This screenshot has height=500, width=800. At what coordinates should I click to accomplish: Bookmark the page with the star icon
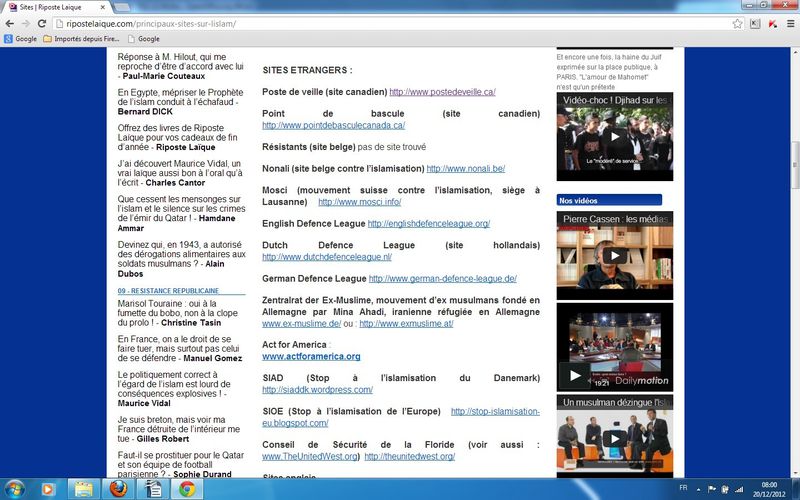click(x=737, y=23)
